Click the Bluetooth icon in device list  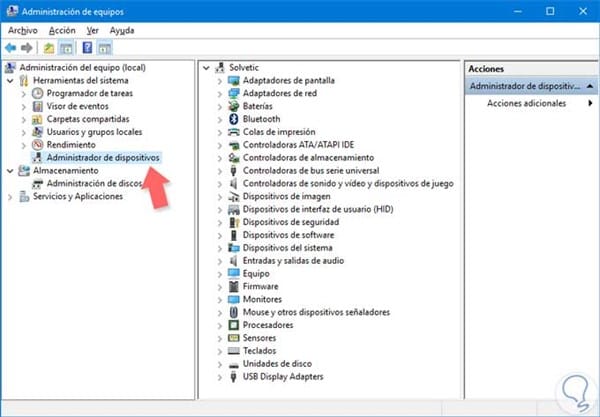pyautogui.click(x=233, y=119)
